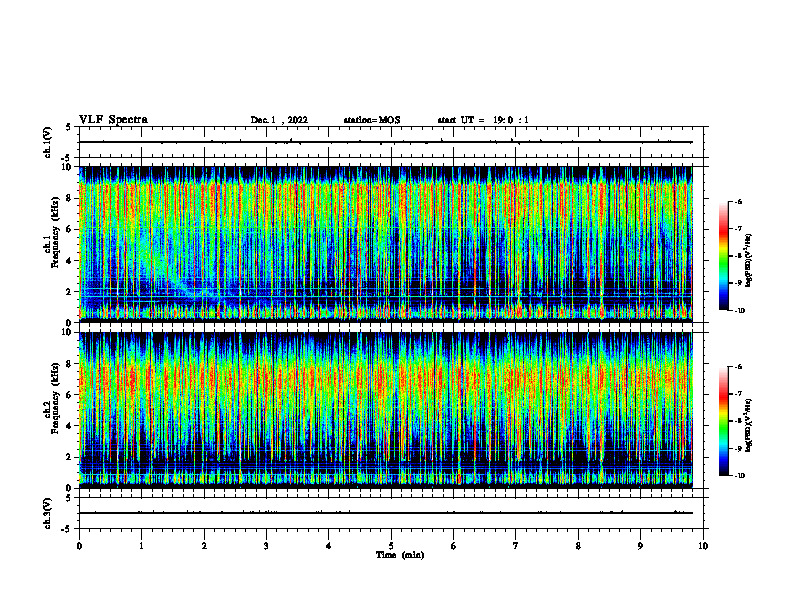This screenshot has height=612, width=792.
Task: Click time axis tick label '7'
Action: [516, 546]
